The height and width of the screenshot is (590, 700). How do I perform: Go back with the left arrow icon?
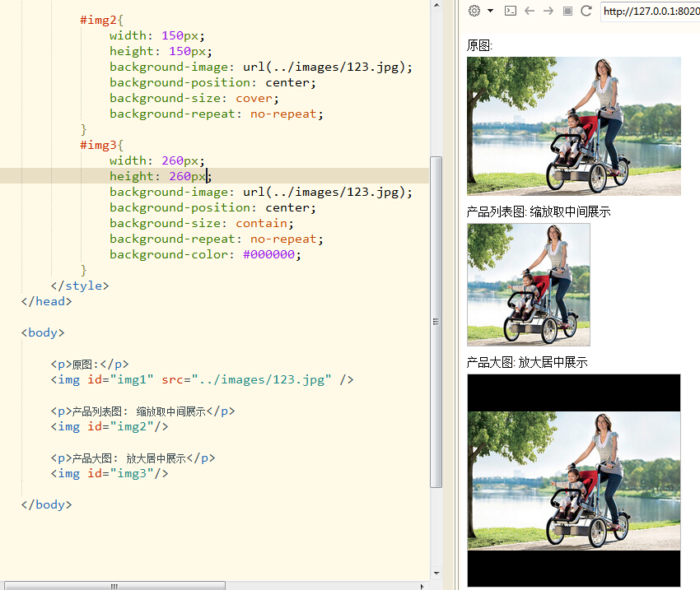pos(530,11)
